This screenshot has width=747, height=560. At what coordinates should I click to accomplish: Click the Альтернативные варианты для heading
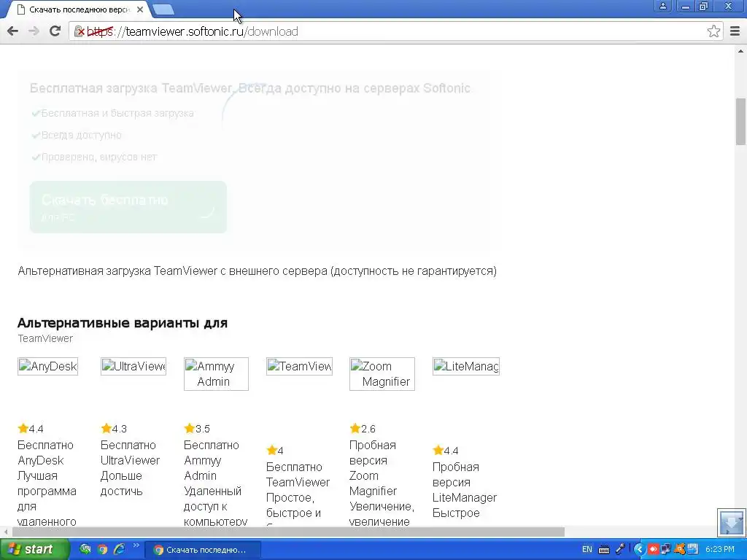(x=123, y=323)
